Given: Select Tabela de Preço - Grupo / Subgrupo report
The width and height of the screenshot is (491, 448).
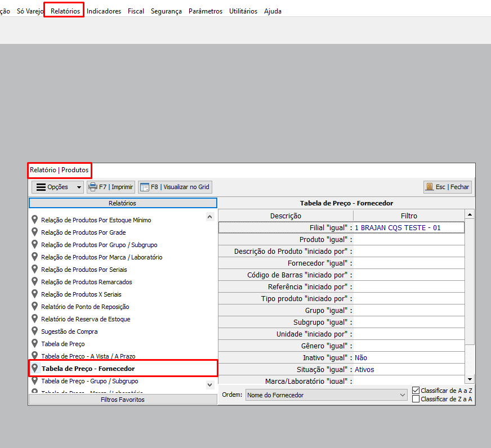Looking at the screenshot, I should (90, 381).
